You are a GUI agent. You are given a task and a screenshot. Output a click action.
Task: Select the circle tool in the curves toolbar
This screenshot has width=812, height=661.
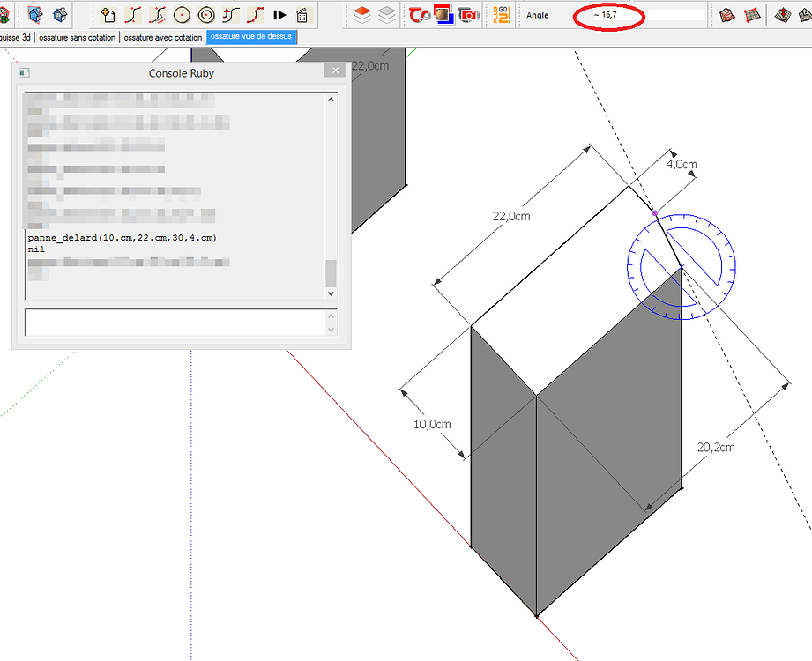(x=182, y=13)
